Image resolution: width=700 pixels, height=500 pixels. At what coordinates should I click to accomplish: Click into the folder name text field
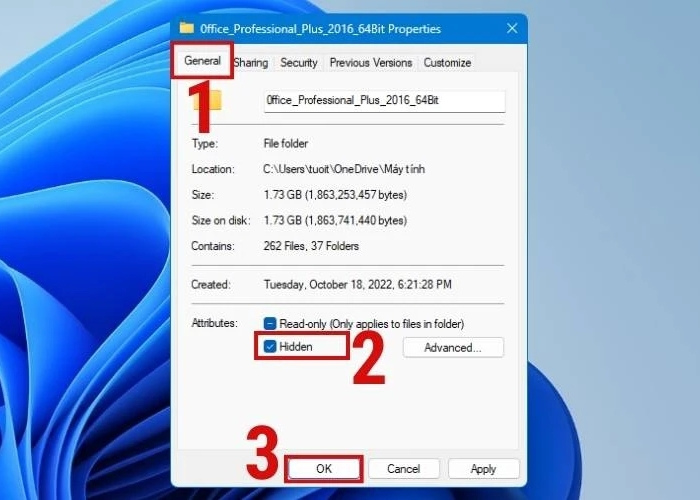pyautogui.click(x=384, y=101)
